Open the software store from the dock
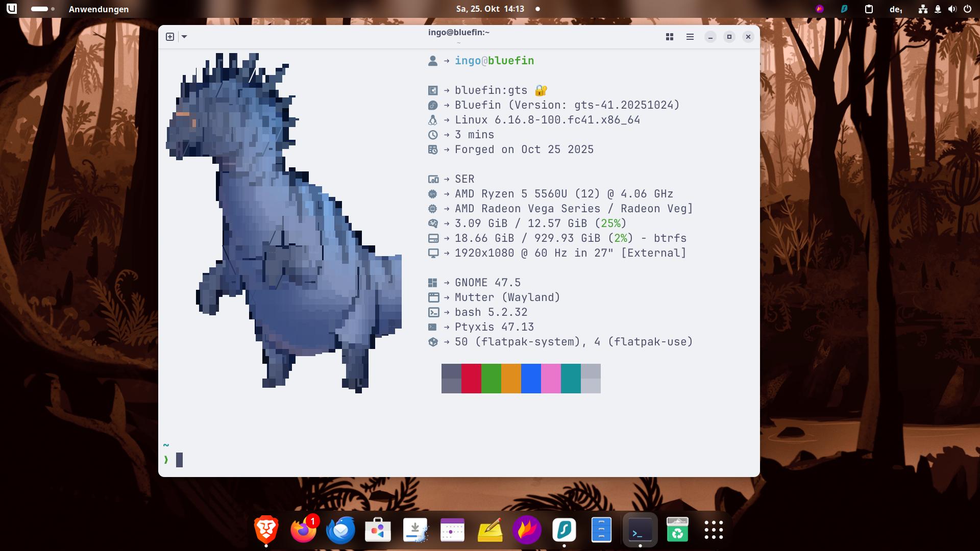 378,530
